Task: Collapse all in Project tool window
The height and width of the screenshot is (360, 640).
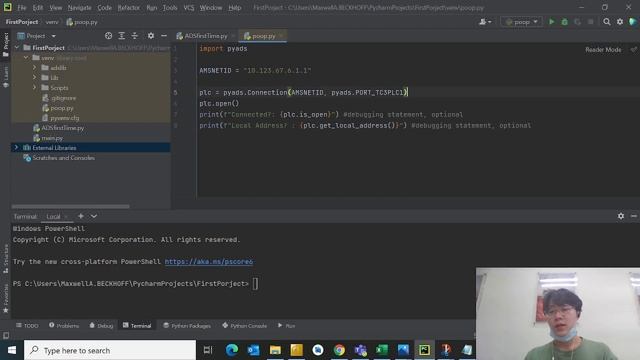Action: [x=135, y=36]
